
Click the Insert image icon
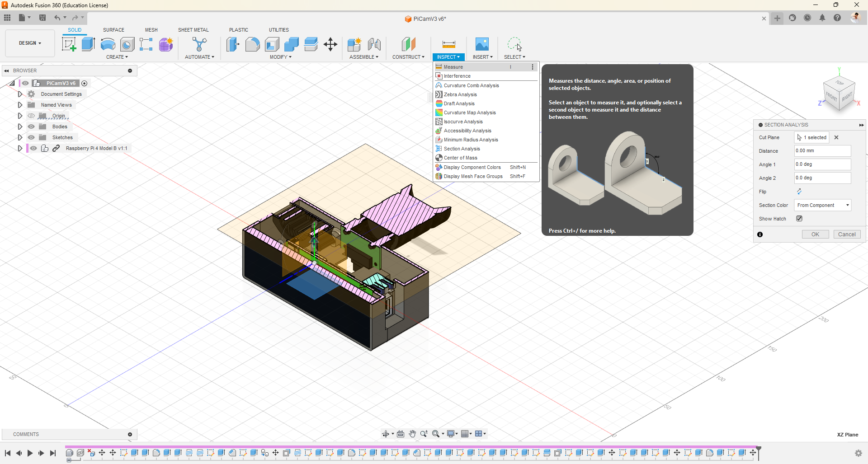[482, 44]
